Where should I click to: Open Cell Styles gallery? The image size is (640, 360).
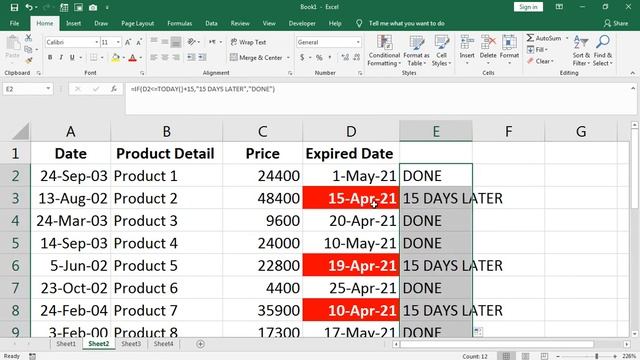click(x=442, y=51)
